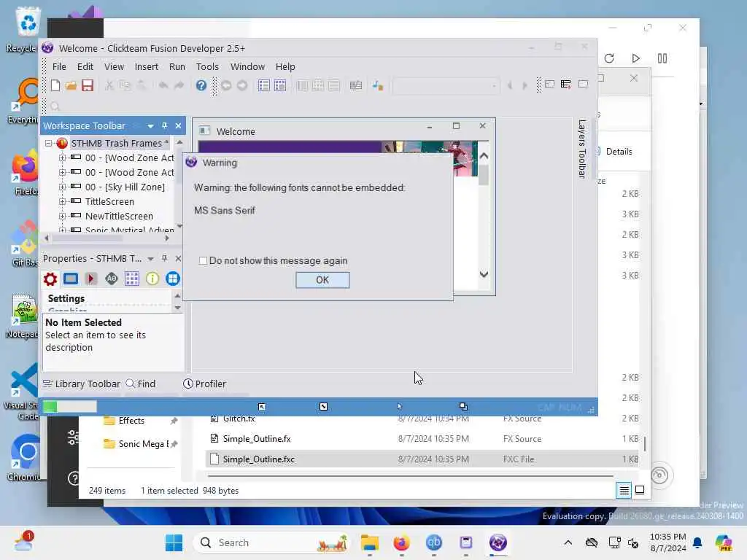Open the Library Toolbar tab
The image size is (747, 560).
point(82,384)
